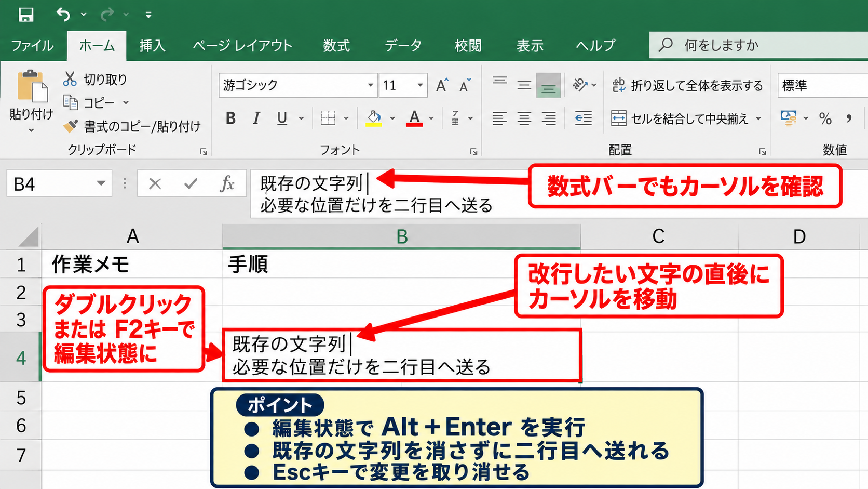The height and width of the screenshot is (489, 868).
Task: Open the font size 11 dropdown
Action: [420, 85]
